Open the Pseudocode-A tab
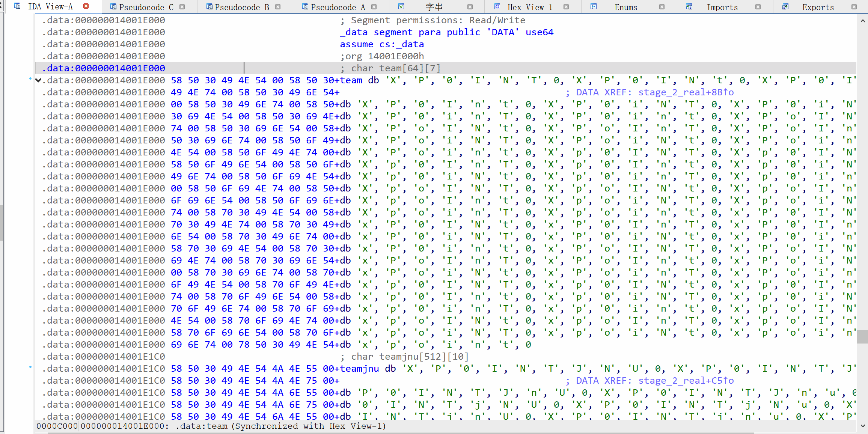Viewport: 868px width, 434px height. 338,7
